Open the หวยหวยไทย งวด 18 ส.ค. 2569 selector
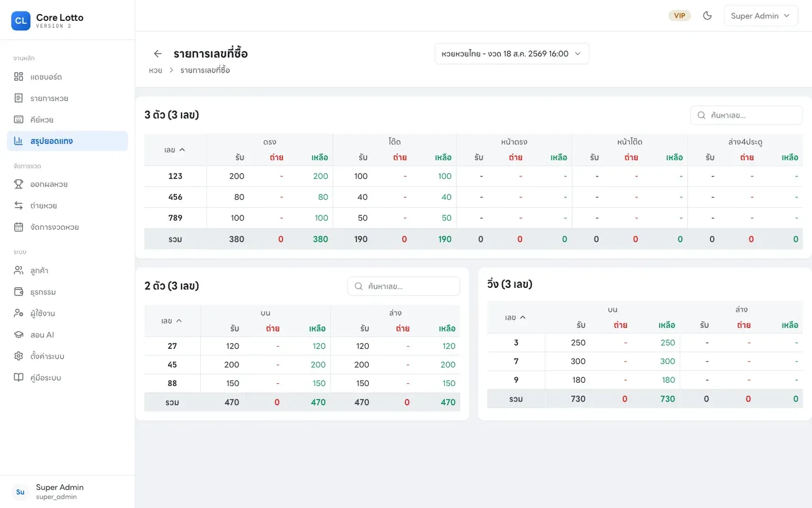This screenshot has height=508, width=812. [x=512, y=53]
